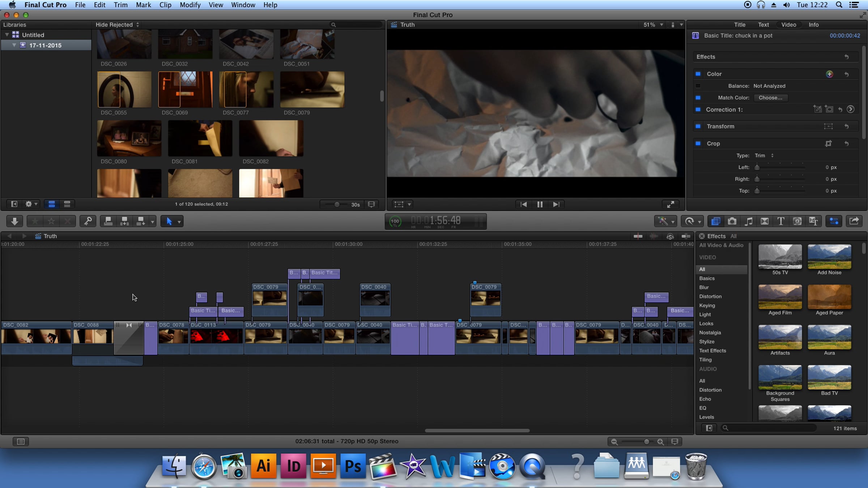Viewport: 868px width, 488px height.
Task: Switch browser to list view
Action: click(x=67, y=204)
